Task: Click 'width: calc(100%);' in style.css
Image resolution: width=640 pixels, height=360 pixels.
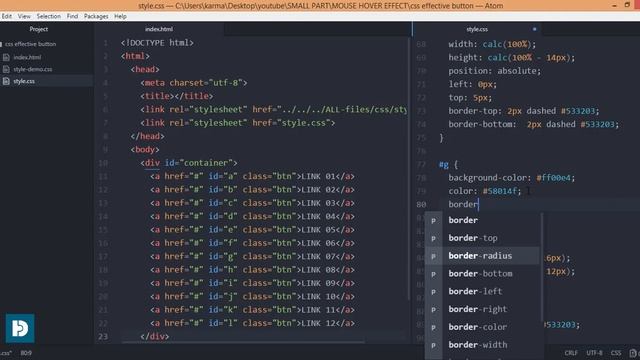Action: 492,44
